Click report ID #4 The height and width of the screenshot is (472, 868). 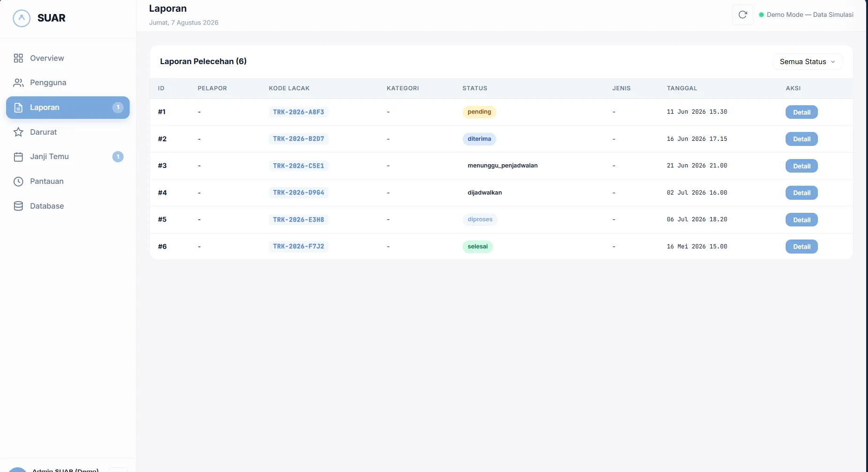click(x=162, y=193)
